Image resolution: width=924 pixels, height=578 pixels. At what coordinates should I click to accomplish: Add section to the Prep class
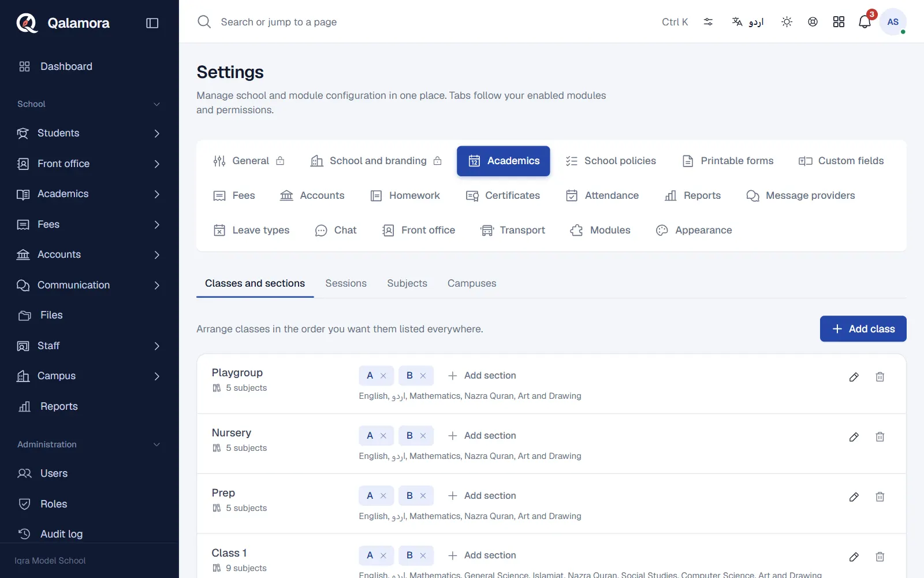click(482, 496)
